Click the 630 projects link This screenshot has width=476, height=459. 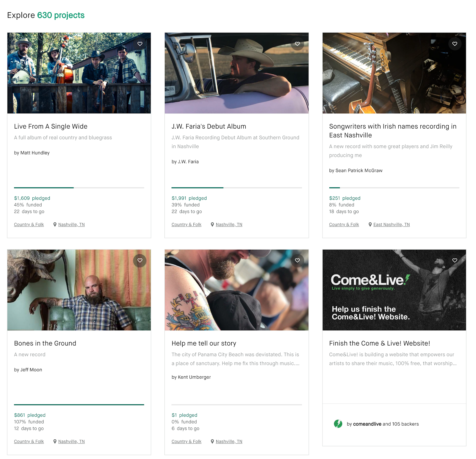(x=61, y=15)
